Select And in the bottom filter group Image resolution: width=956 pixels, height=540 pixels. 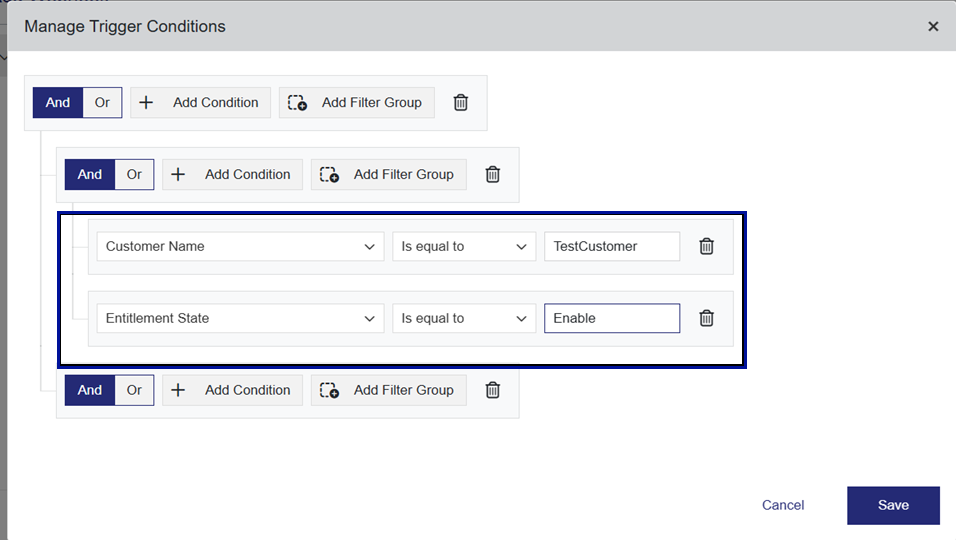pos(90,390)
